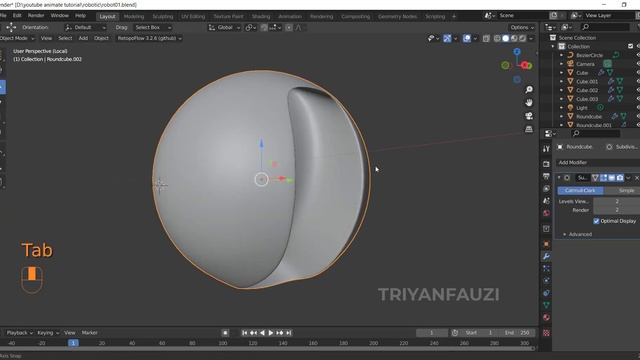Open the World properties tab icon
Viewport: 640px width, 360px height.
(x=546, y=213)
